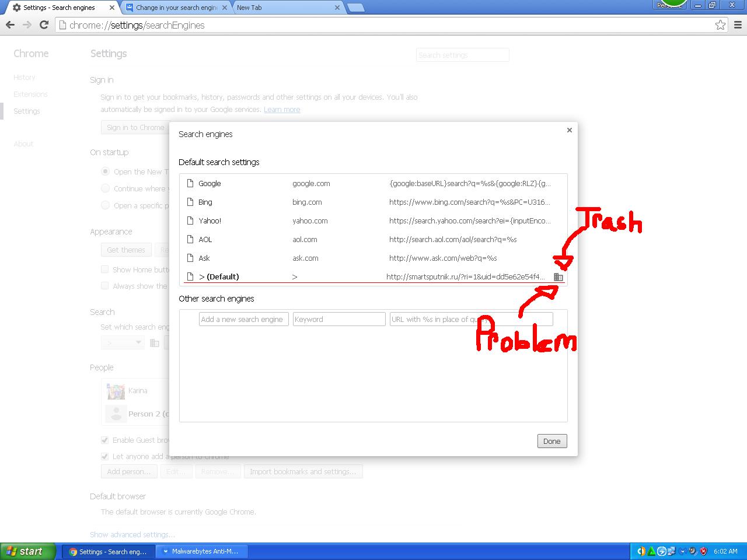Click the page icon beside '> (Default)'
The image size is (747, 560).
point(190,276)
